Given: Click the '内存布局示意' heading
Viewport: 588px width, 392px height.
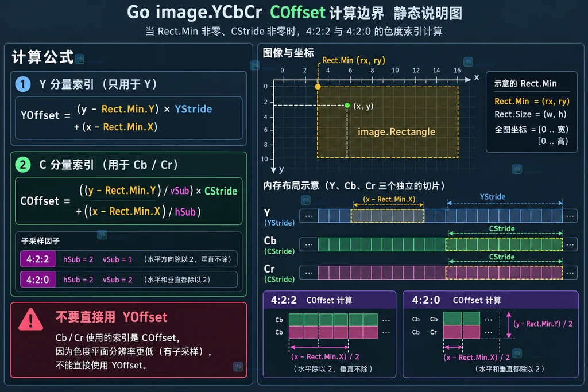Looking at the screenshot, I should pos(354,185).
